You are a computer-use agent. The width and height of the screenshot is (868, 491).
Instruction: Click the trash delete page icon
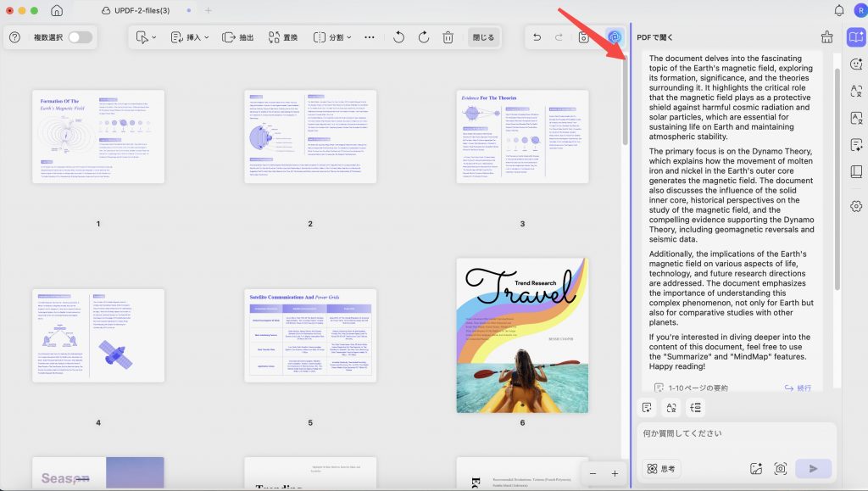[448, 37]
